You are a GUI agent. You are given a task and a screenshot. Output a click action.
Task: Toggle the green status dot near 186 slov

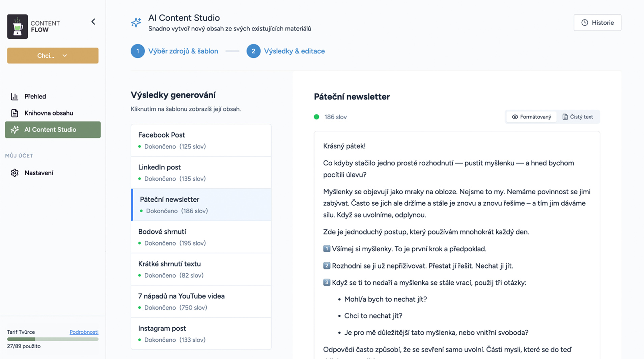point(316,117)
